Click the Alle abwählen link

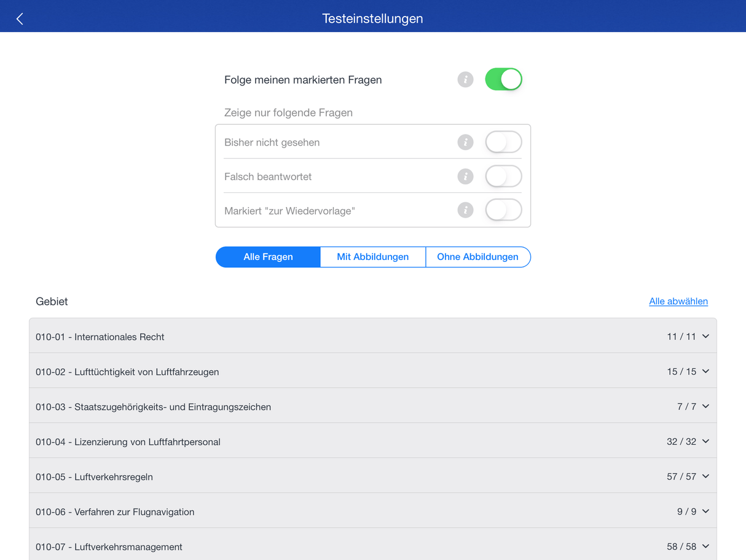(x=678, y=301)
